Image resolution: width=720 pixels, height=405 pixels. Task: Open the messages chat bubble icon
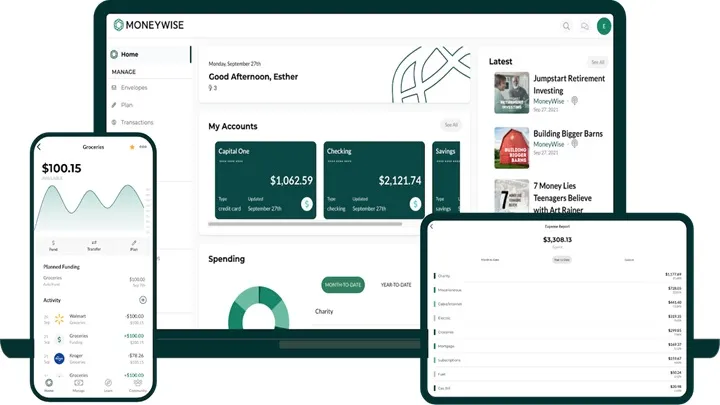(585, 26)
